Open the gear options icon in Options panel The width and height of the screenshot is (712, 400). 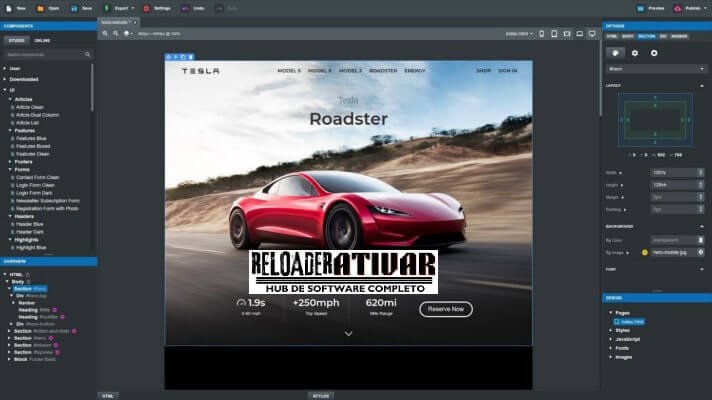click(635, 53)
